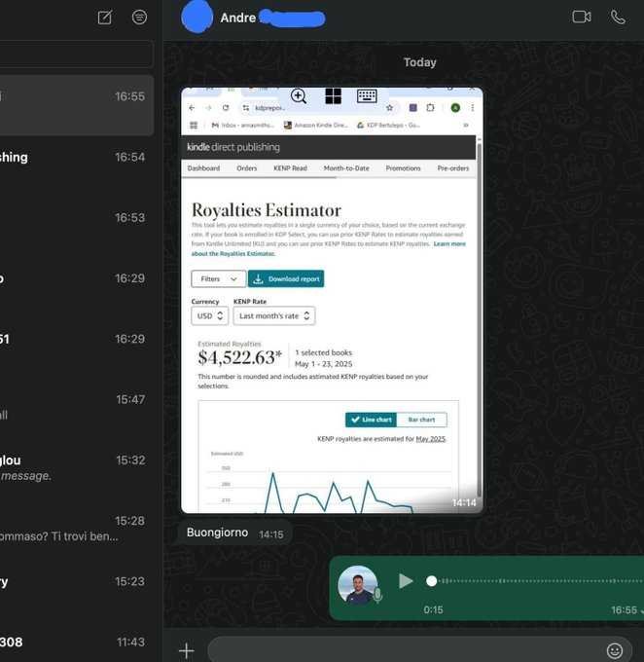Click the zoom magnifier icon in screenshot
Viewport: 644px width, 662px height.
(299, 96)
